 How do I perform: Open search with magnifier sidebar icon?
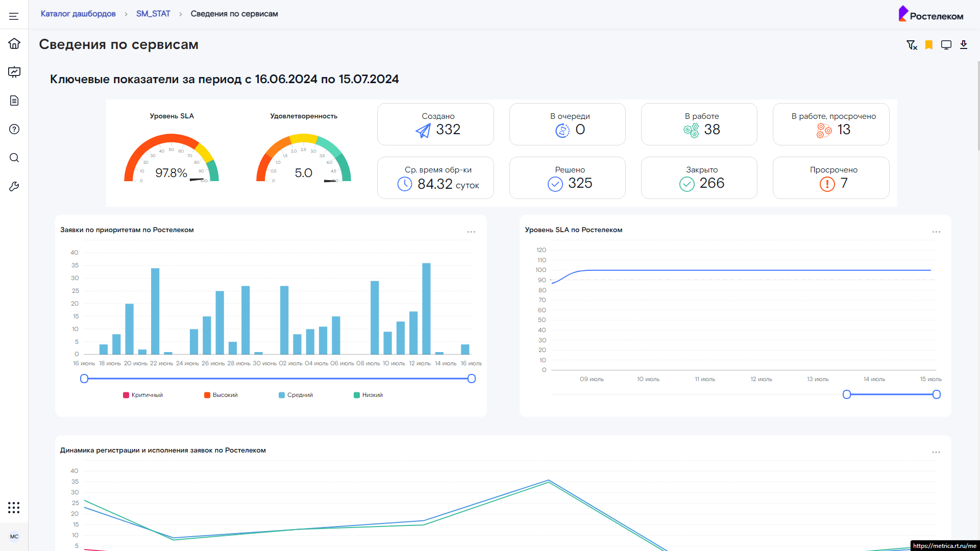click(x=14, y=158)
